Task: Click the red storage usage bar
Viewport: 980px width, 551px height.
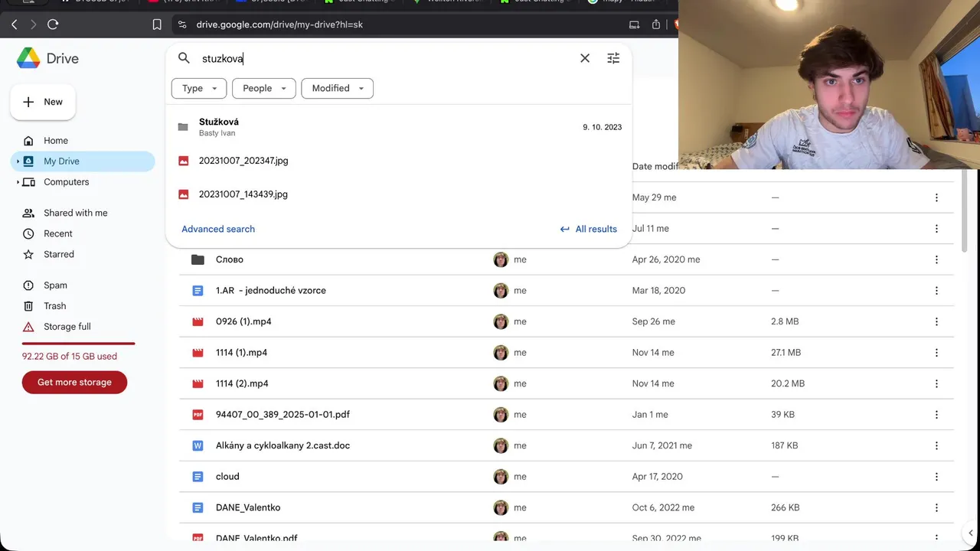Action: pyautogui.click(x=79, y=344)
